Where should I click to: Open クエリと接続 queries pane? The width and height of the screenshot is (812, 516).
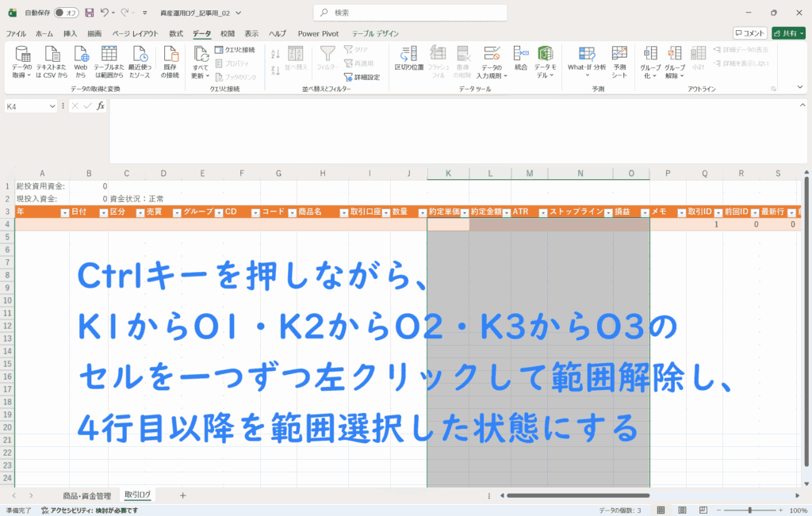[235, 50]
